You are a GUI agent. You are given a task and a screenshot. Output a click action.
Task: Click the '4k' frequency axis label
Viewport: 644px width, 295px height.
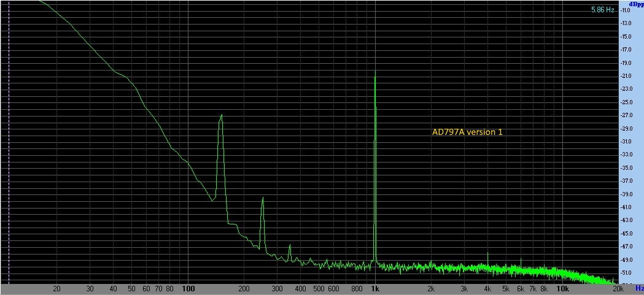(x=487, y=288)
